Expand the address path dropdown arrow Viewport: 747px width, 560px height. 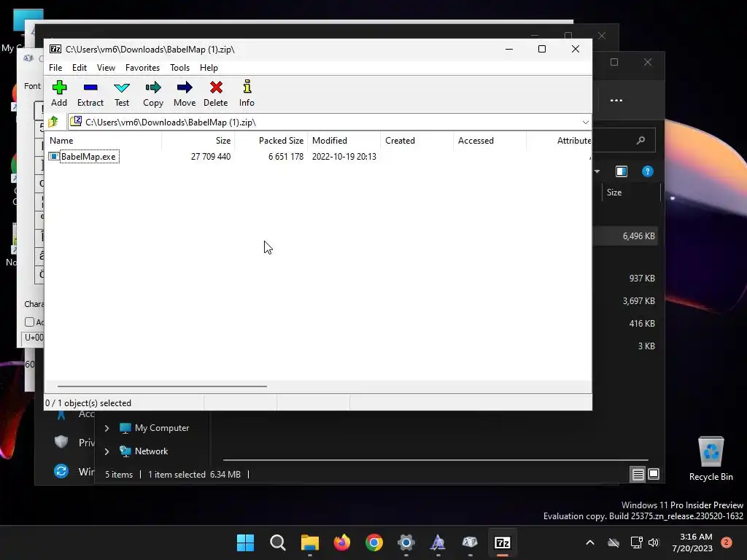click(x=586, y=122)
